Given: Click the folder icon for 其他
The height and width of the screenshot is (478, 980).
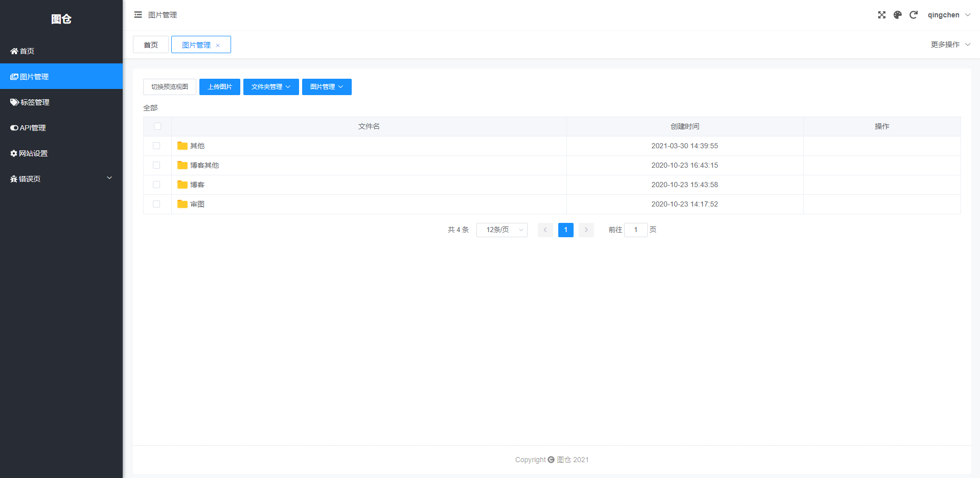Looking at the screenshot, I should [183, 146].
